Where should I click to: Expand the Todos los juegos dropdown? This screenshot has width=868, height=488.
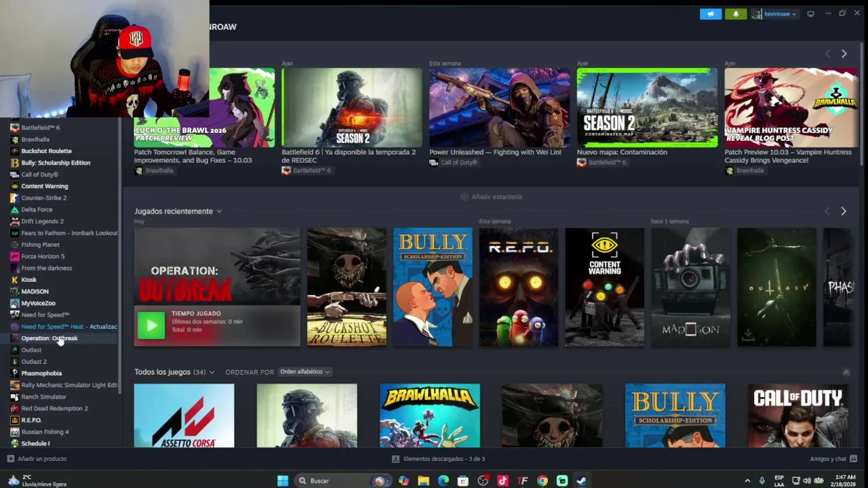click(x=212, y=372)
